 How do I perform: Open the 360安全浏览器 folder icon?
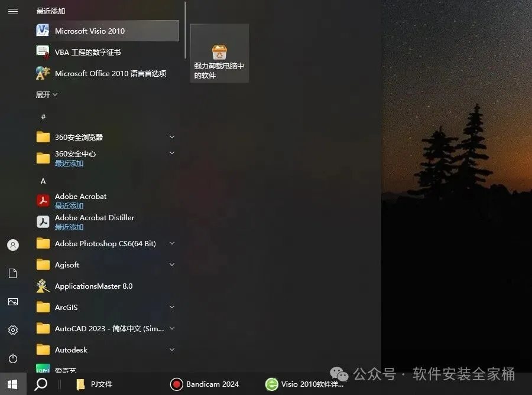(43, 137)
